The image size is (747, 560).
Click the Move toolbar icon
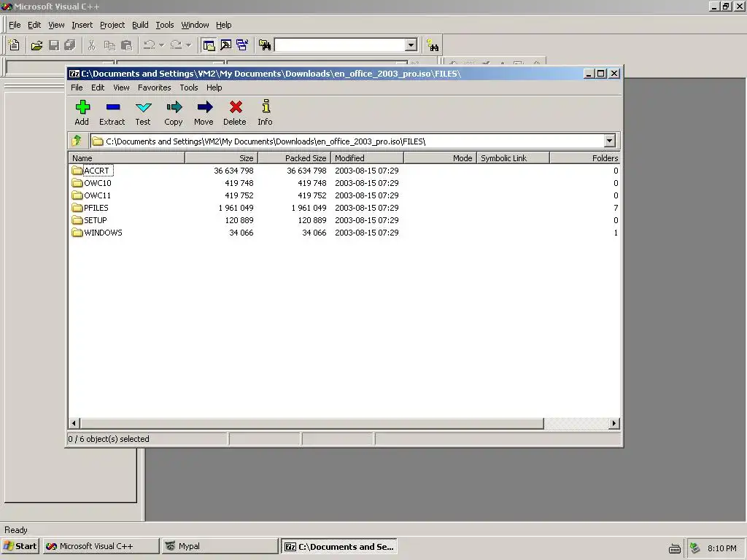coord(204,113)
